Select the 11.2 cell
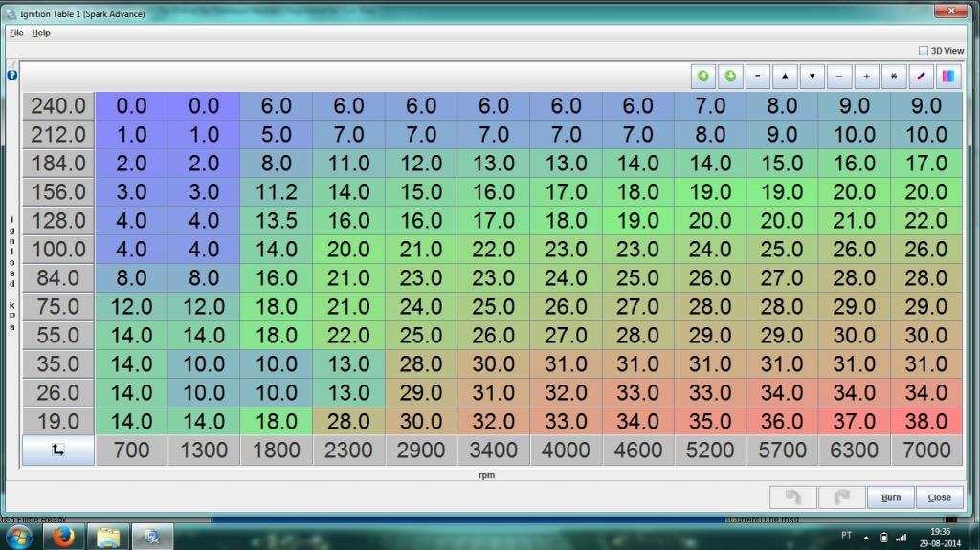 pos(277,192)
